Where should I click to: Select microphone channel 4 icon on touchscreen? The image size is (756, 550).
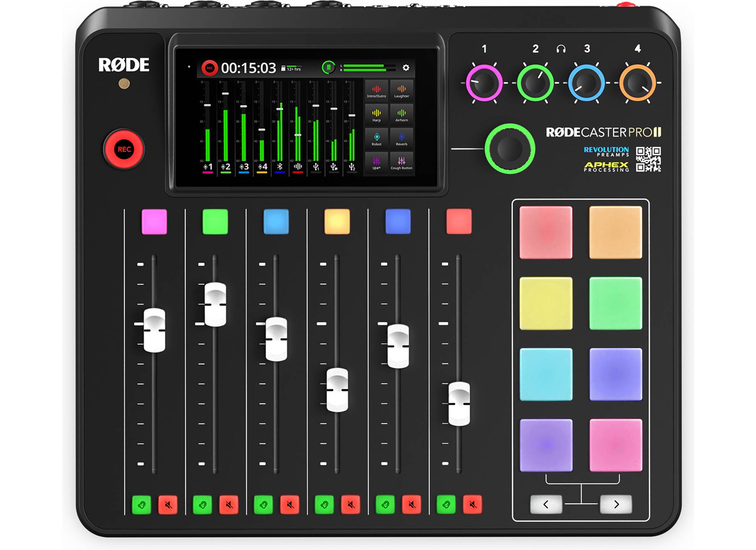click(262, 167)
